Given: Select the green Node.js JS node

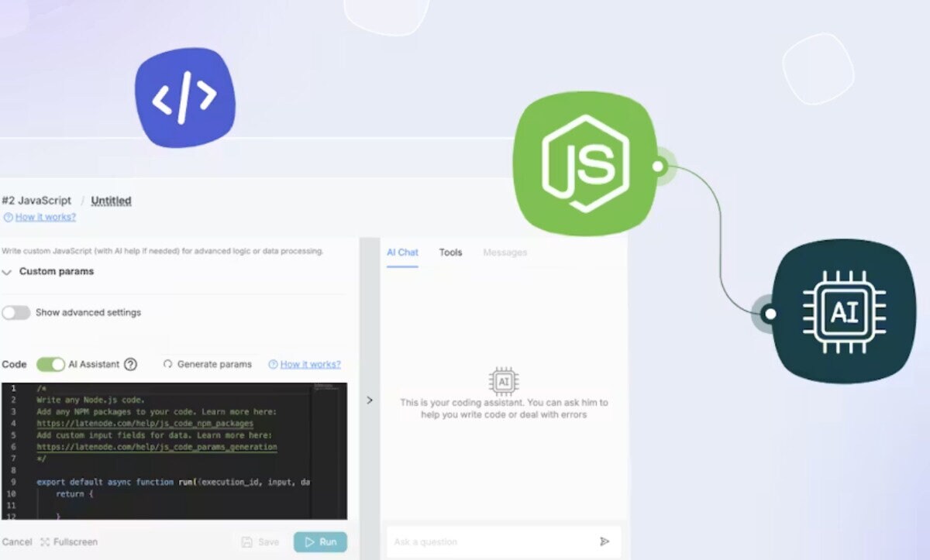Looking at the screenshot, I should (x=585, y=163).
